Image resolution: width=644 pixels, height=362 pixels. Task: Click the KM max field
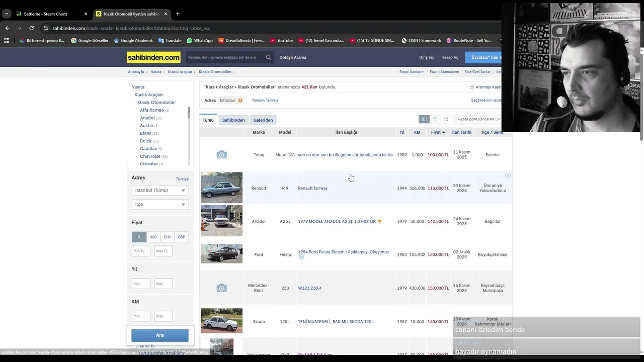pyautogui.click(x=164, y=316)
